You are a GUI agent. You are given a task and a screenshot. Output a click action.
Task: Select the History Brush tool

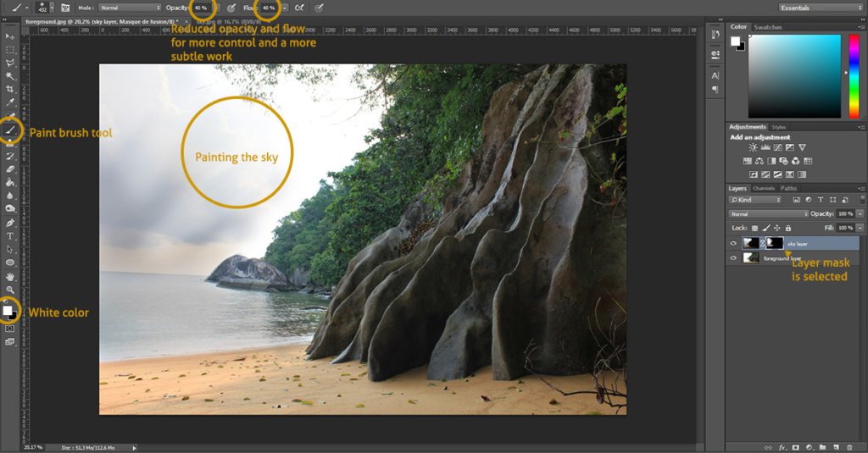(10, 157)
